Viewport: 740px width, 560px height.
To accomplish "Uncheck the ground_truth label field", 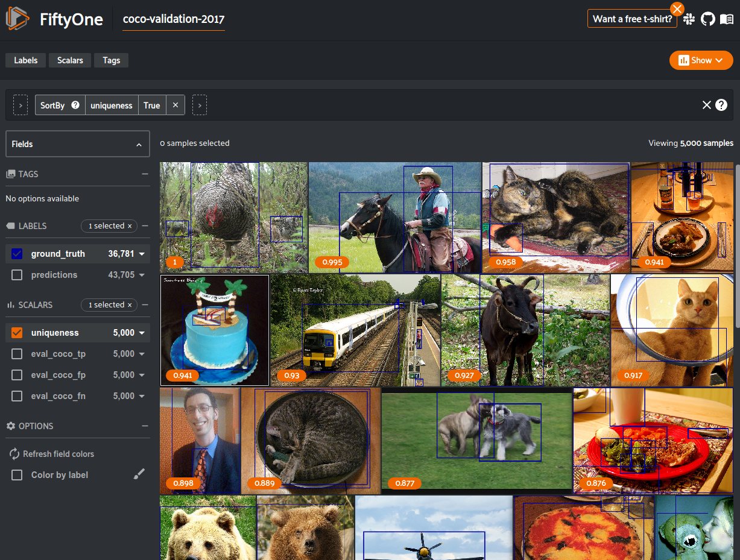I will click(x=17, y=254).
